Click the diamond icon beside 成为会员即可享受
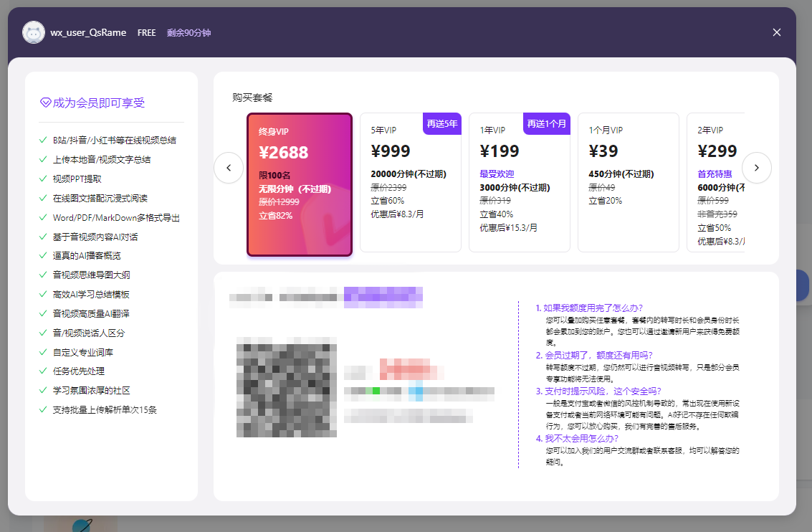Image resolution: width=812 pixels, height=532 pixels. pyautogui.click(x=45, y=103)
